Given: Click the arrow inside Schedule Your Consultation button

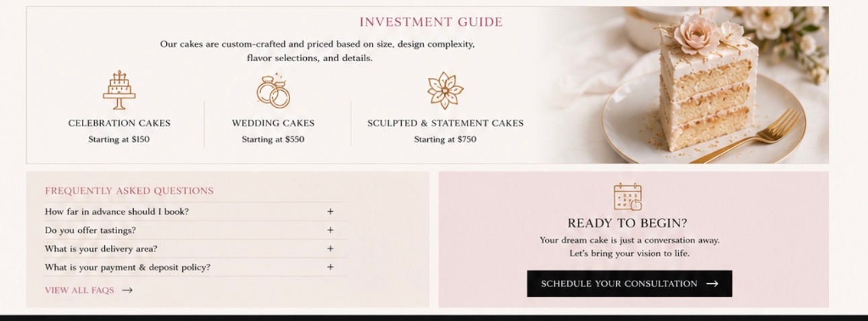Looking at the screenshot, I should (x=712, y=284).
